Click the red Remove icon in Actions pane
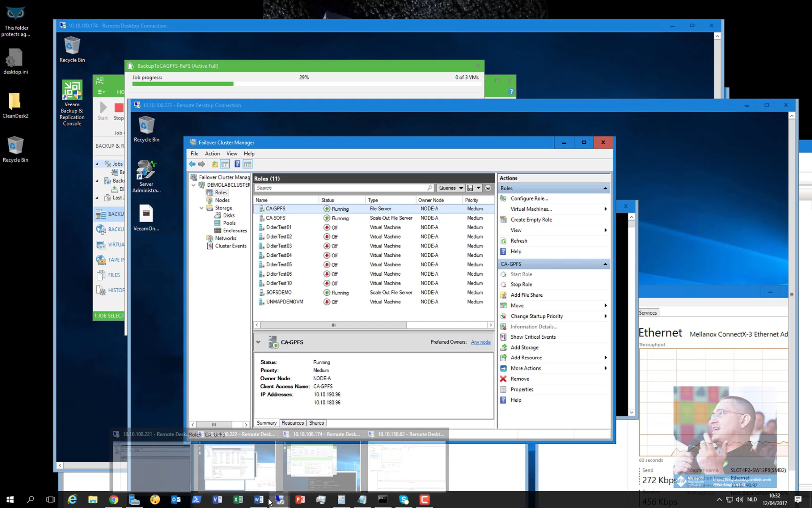Image resolution: width=812 pixels, height=508 pixels. tap(503, 379)
